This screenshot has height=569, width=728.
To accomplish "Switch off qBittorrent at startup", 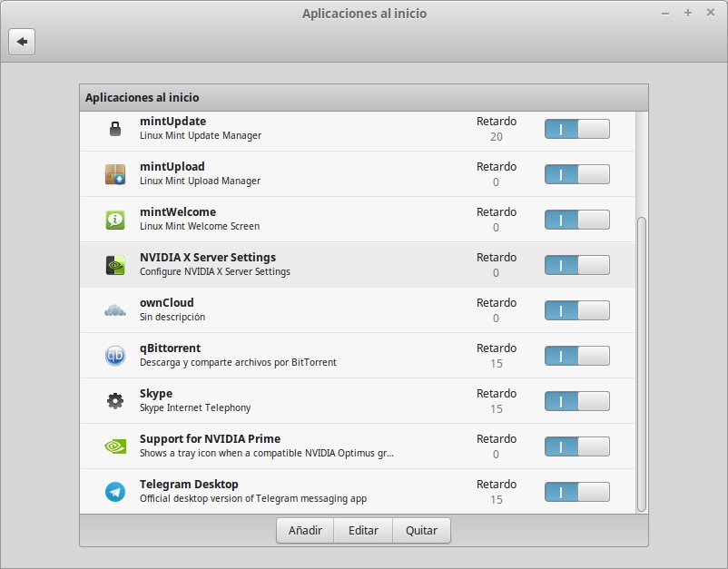I will tap(577, 356).
